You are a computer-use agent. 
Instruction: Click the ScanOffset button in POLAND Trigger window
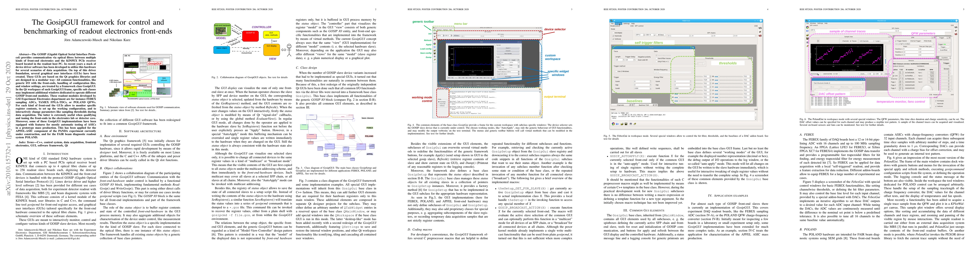943,50
